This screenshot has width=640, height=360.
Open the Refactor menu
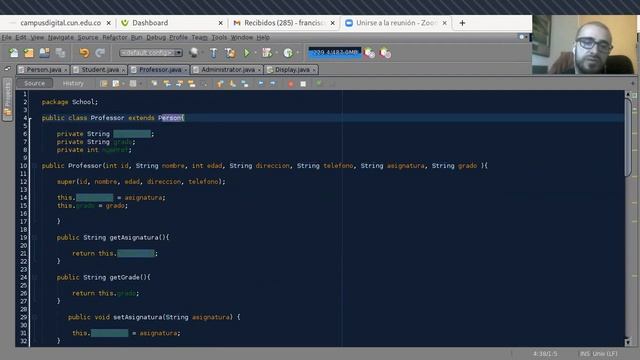115,37
